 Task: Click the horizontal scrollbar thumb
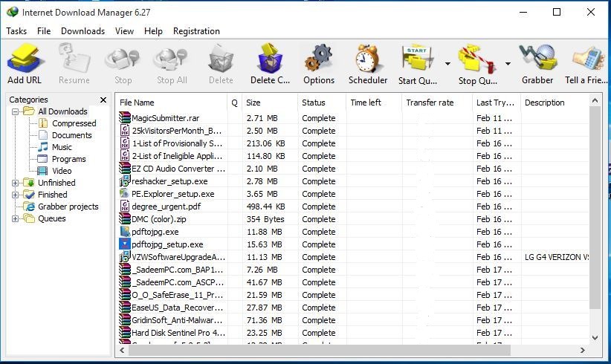pyautogui.click(x=320, y=351)
